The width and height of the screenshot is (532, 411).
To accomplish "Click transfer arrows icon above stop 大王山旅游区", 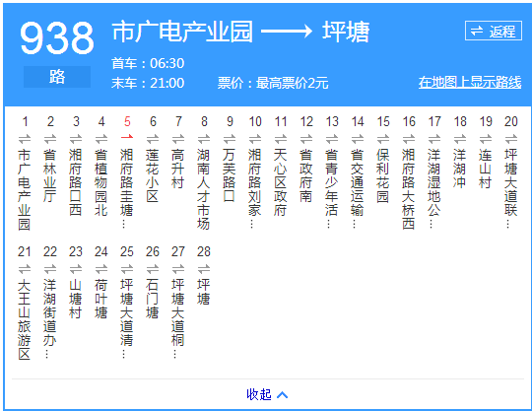I will coord(25,269).
